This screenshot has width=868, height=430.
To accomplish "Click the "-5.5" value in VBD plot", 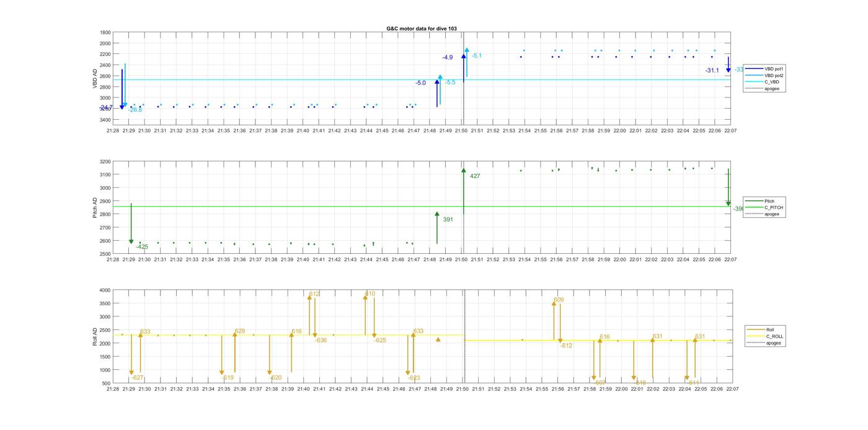I will tap(450, 83).
